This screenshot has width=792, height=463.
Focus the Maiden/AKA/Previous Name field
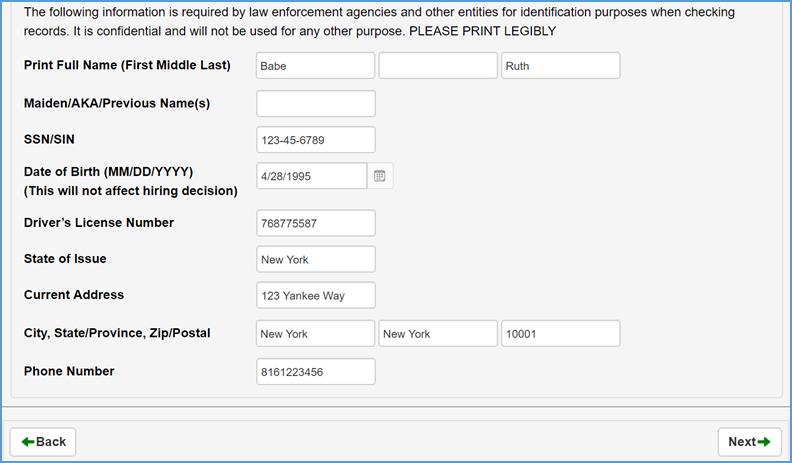pyautogui.click(x=315, y=103)
